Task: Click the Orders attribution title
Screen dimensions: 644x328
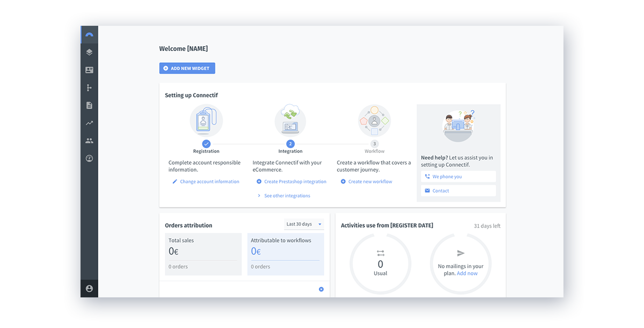Action: [188, 225]
